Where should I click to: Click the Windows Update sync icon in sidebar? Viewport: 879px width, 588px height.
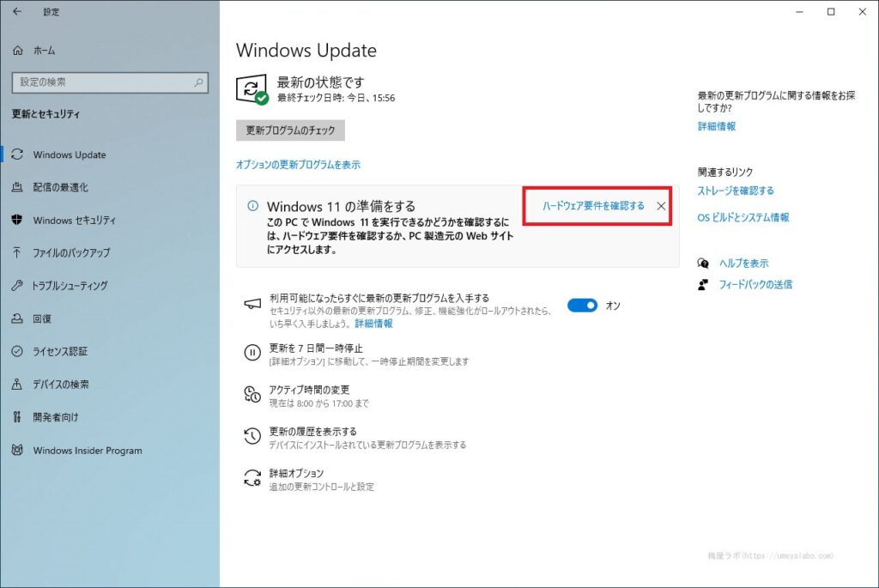(17, 155)
